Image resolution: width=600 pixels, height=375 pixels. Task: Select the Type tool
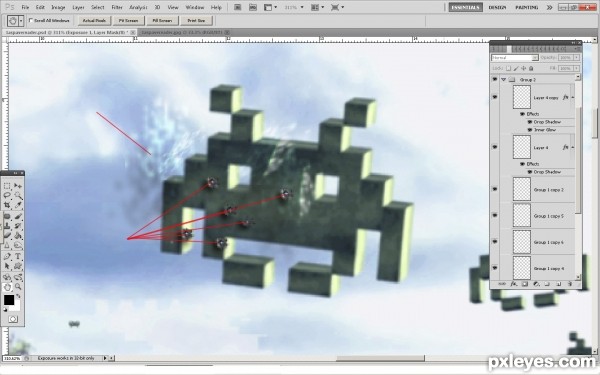click(18, 256)
